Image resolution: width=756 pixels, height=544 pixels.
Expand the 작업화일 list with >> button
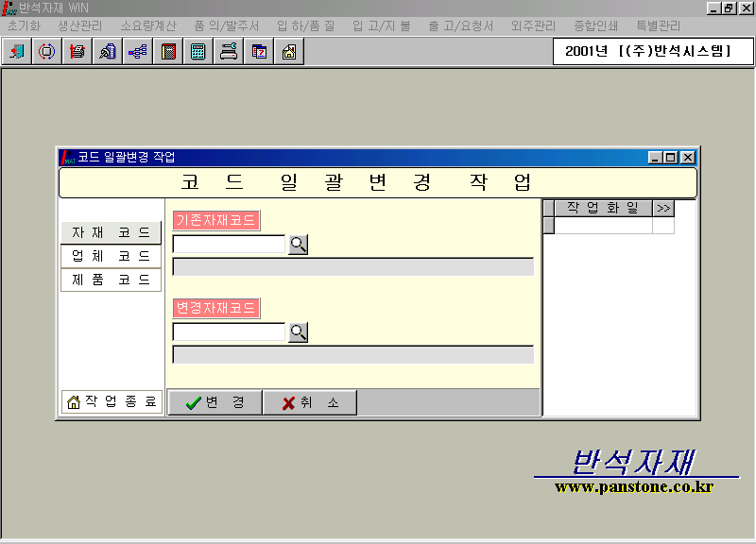[663, 208]
